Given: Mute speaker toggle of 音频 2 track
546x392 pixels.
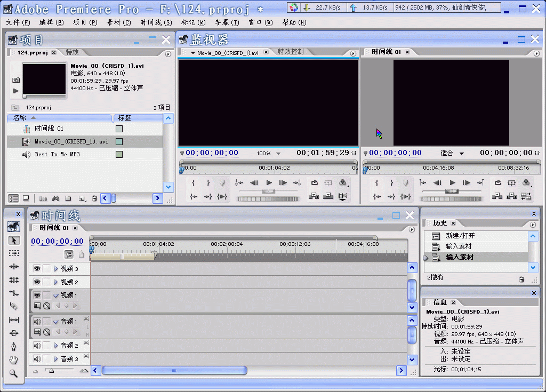Looking at the screenshot, I should pos(37,345).
